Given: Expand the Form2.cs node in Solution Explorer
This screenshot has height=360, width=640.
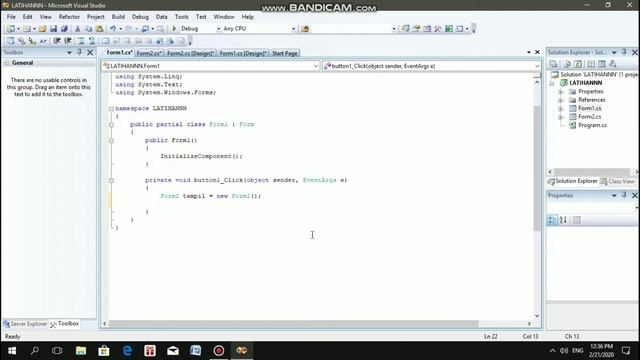Looking at the screenshot, I should 561,117.
